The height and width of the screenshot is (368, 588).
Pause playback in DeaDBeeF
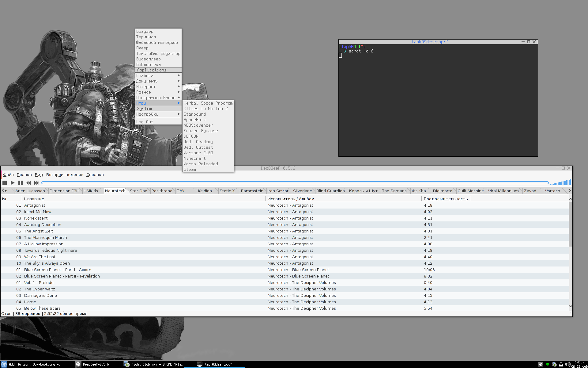tap(21, 183)
